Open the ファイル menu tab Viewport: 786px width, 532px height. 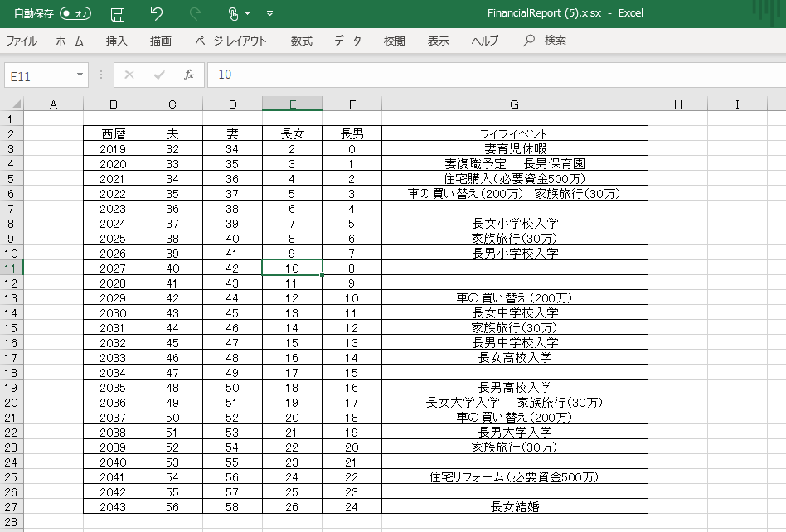[x=22, y=41]
